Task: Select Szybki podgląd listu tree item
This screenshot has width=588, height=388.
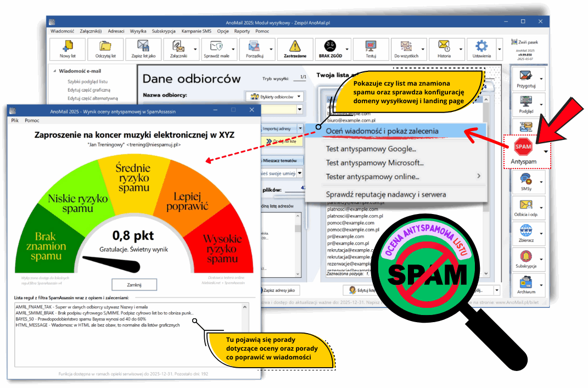Action: point(87,81)
